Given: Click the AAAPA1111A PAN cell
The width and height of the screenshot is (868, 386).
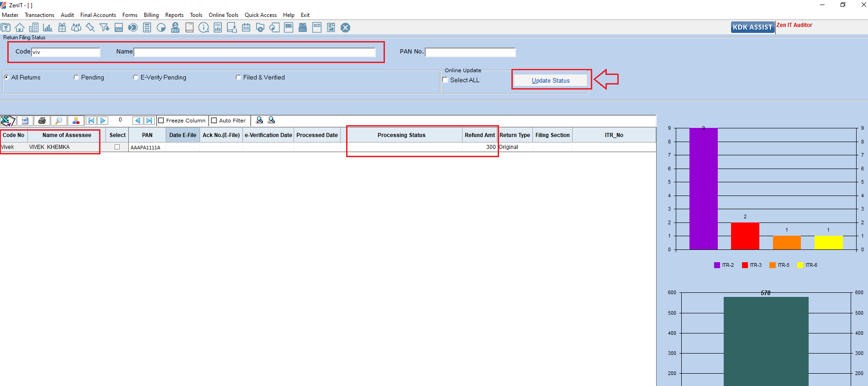Looking at the screenshot, I should click(x=147, y=148).
